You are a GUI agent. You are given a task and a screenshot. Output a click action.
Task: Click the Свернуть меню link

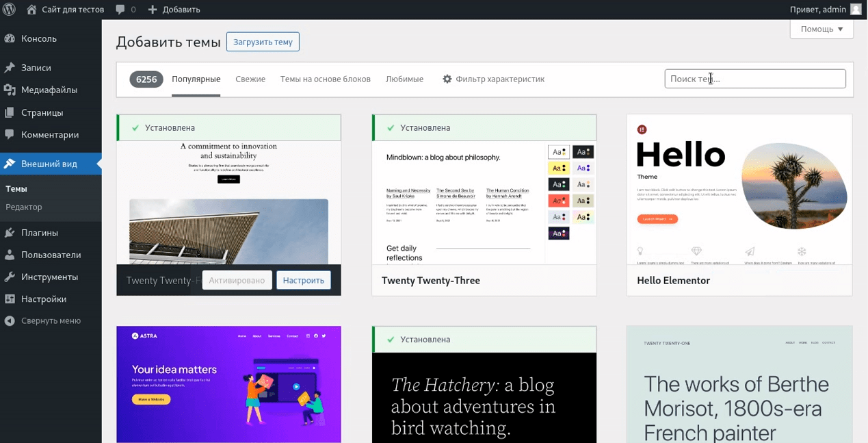tap(51, 320)
